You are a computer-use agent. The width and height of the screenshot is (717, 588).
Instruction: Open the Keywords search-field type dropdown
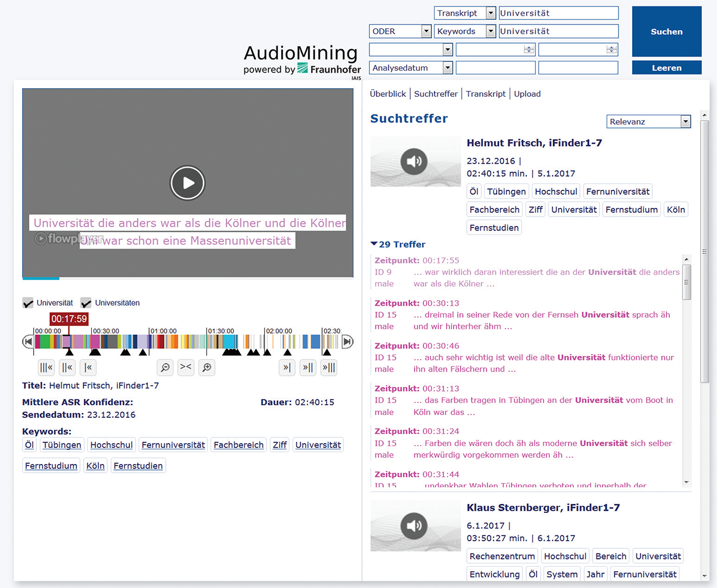pos(491,32)
